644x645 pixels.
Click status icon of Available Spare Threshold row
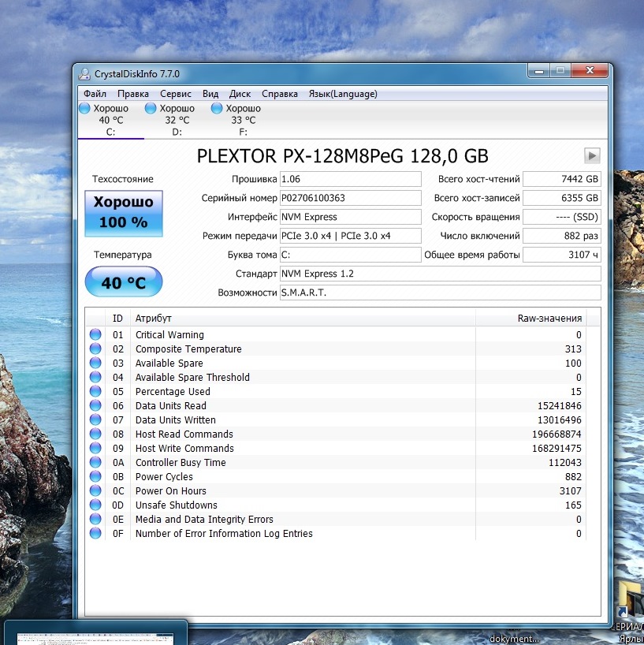pos(95,377)
